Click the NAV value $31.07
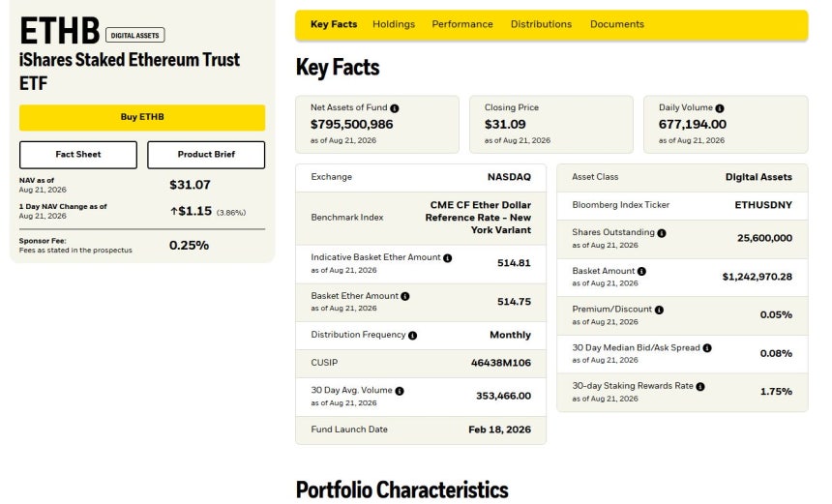Screen dimensions: 832x504 [190, 185]
